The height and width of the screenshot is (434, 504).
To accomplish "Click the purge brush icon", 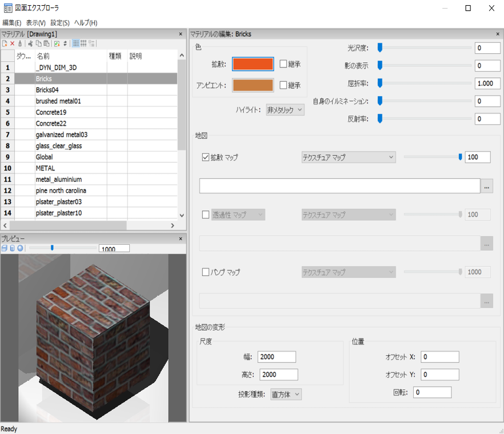I will tap(20, 43).
